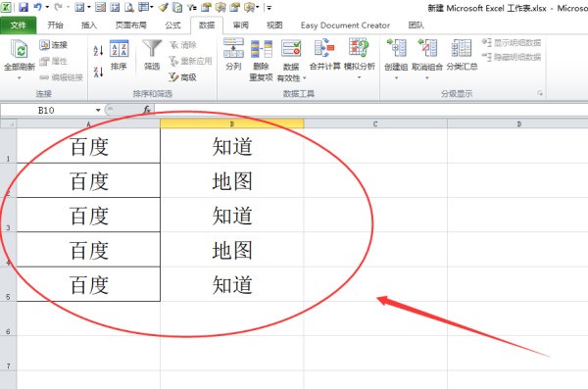Expand the 模拟分析 dropdown arrow
This screenshot has height=389, width=588.
359,78
